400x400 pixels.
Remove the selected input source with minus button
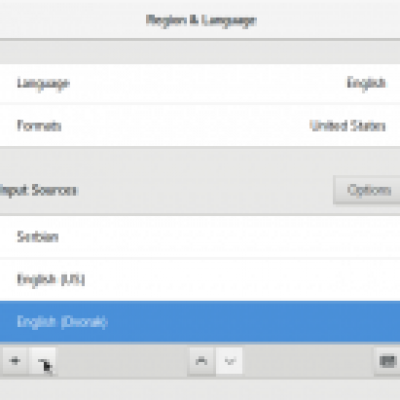pos(43,361)
